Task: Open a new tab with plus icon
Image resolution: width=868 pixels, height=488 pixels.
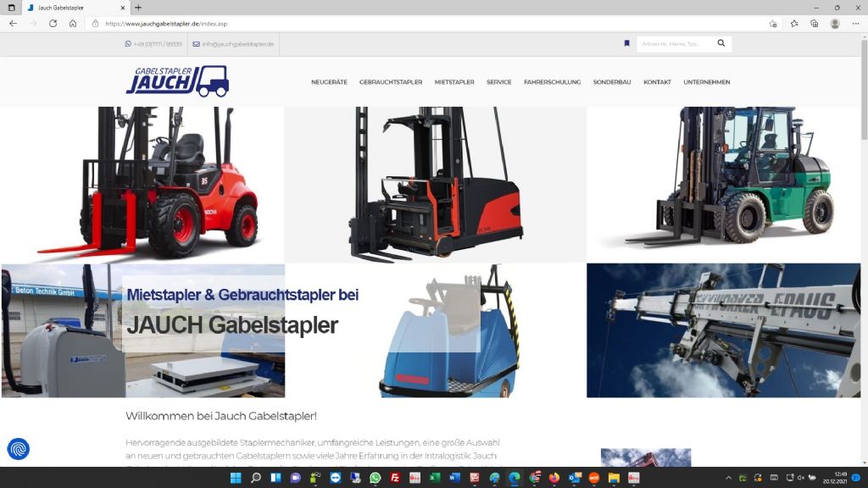Action: click(x=138, y=8)
